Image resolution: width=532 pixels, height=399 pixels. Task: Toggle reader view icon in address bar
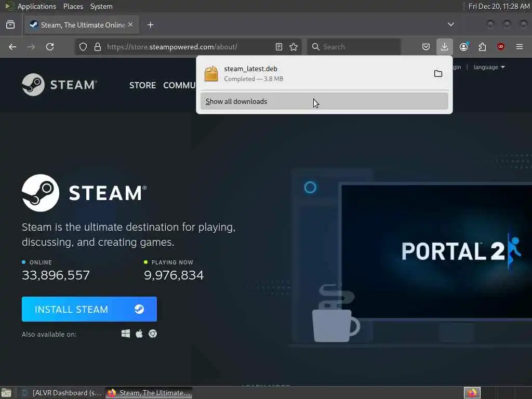pyautogui.click(x=279, y=47)
